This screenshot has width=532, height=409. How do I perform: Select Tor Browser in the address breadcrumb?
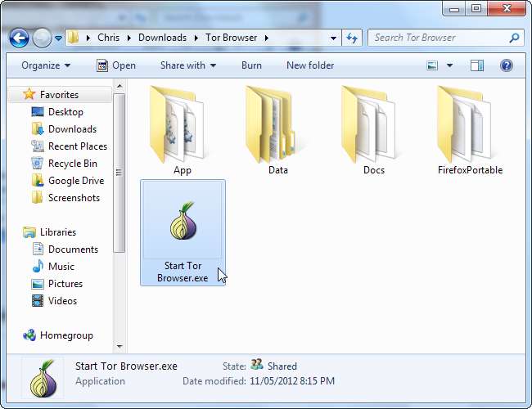pos(231,38)
